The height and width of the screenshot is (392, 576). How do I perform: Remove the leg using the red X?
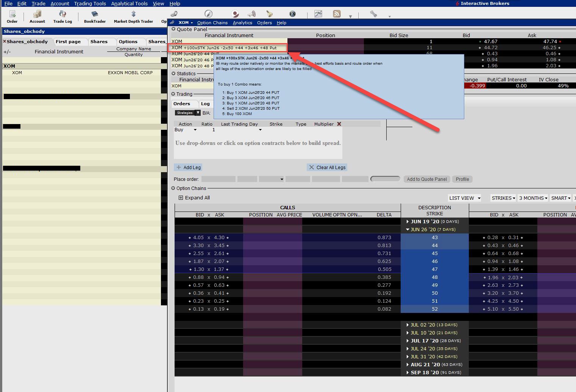(339, 124)
